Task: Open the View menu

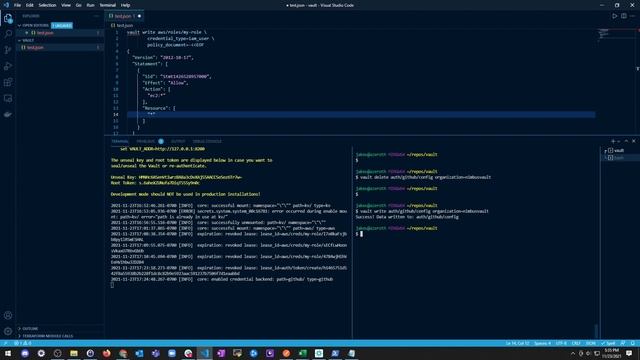Action: [x=66, y=5]
